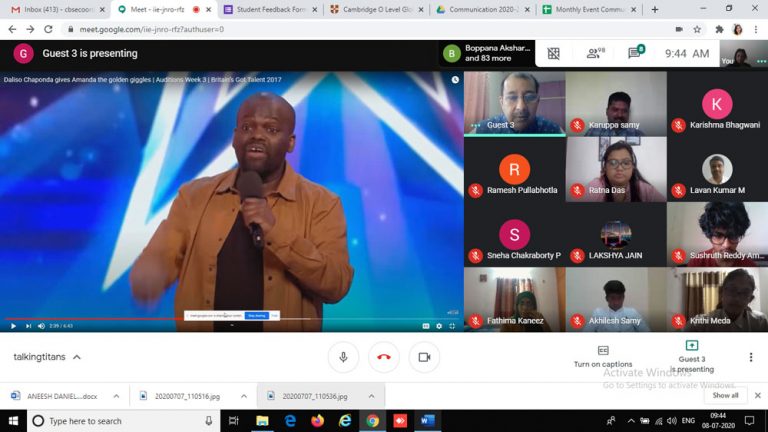Screen dimensions: 768x432
Task: Open a new browser tab
Action: coord(655,9)
